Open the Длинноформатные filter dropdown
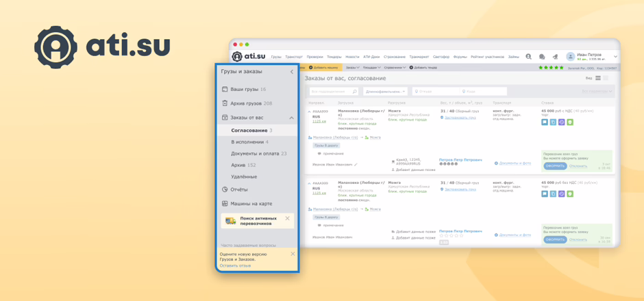This screenshot has width=644, height=301. point(385,91)
